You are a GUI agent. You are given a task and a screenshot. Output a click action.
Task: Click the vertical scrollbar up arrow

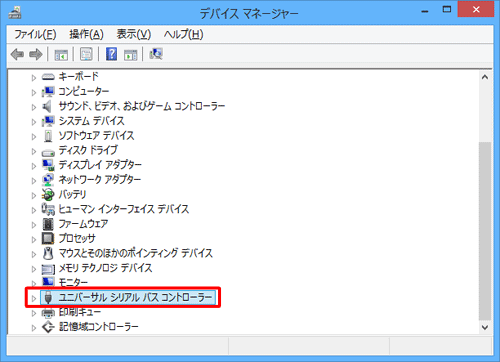(x=485, y=77)
